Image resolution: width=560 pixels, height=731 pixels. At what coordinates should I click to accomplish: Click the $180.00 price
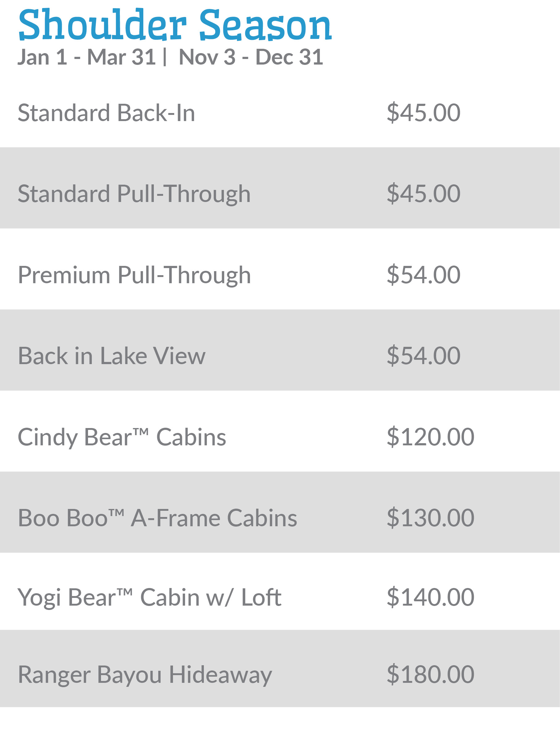[x=430, y=675]
